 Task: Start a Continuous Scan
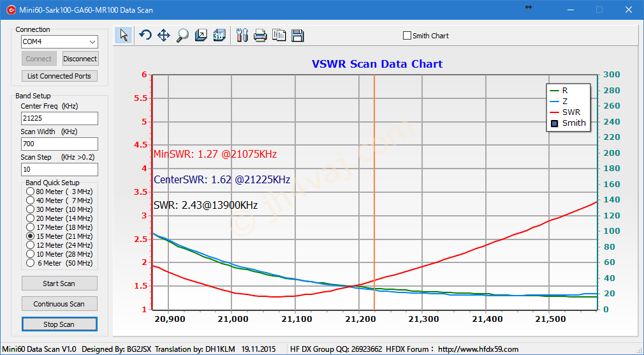pyautogui.click(x=59, y=303)
